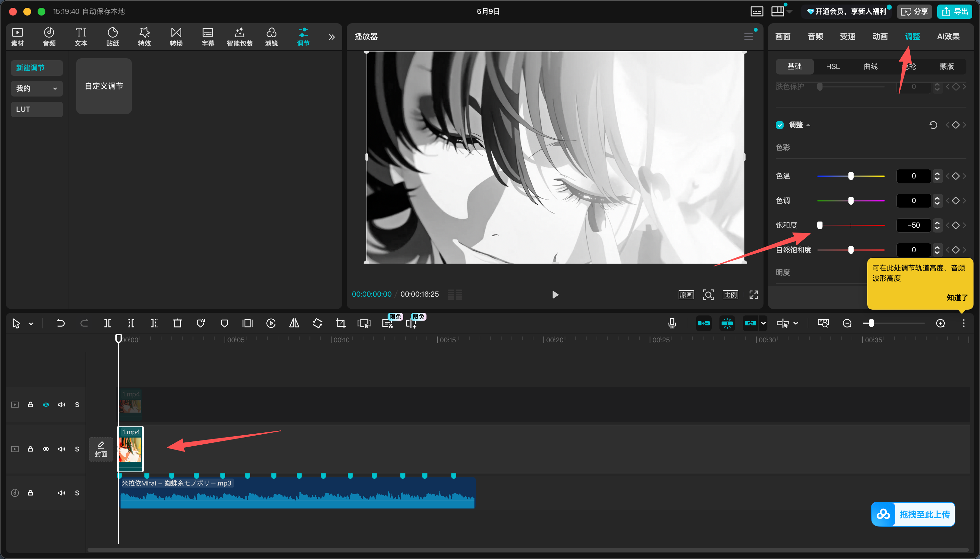This screenshot has height=559, width=980.
Task: Select the 蒙版 mask sub-tab
Action: click(947, 66)
